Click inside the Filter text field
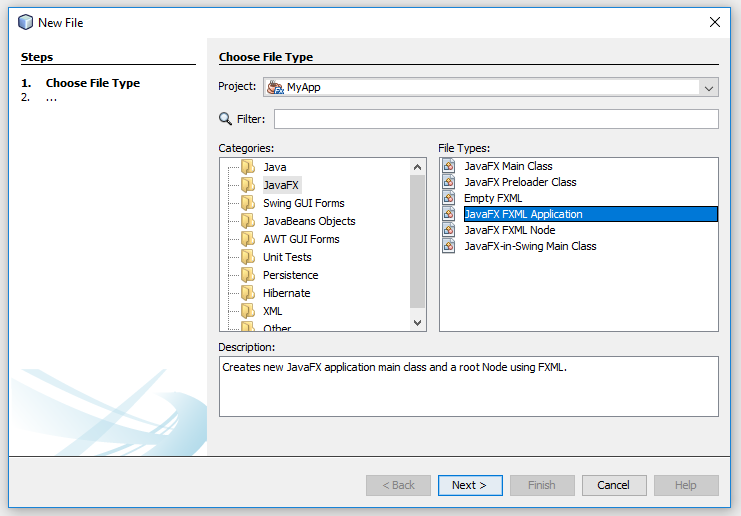This screenshot has height=516, width=741. (496, 119)
